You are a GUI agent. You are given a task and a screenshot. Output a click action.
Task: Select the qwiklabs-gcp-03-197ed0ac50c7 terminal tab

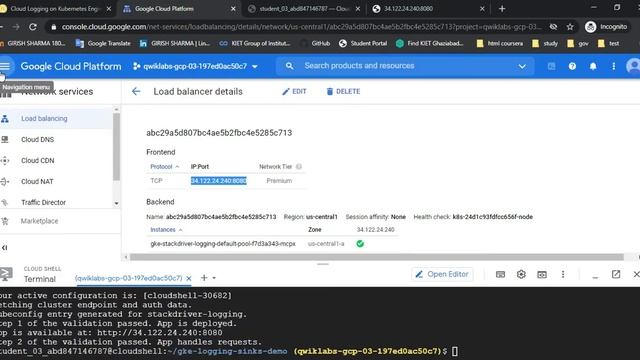coord(129,278)
